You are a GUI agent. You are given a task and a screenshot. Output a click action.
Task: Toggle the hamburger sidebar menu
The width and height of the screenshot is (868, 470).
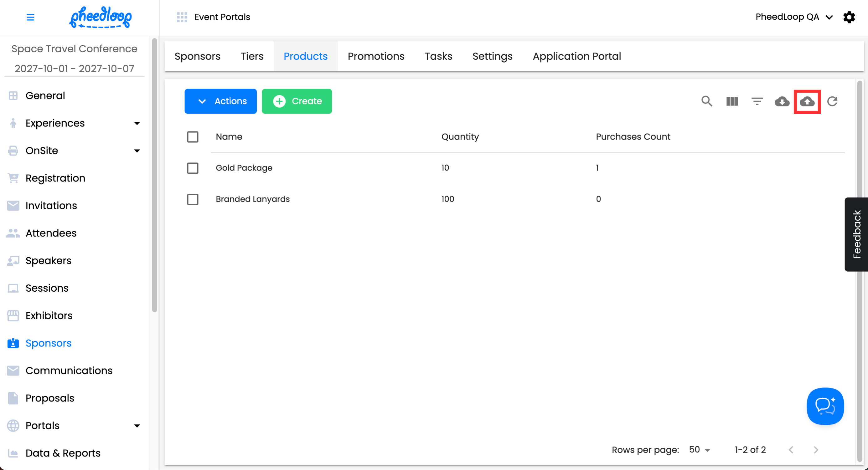point(30,17)
